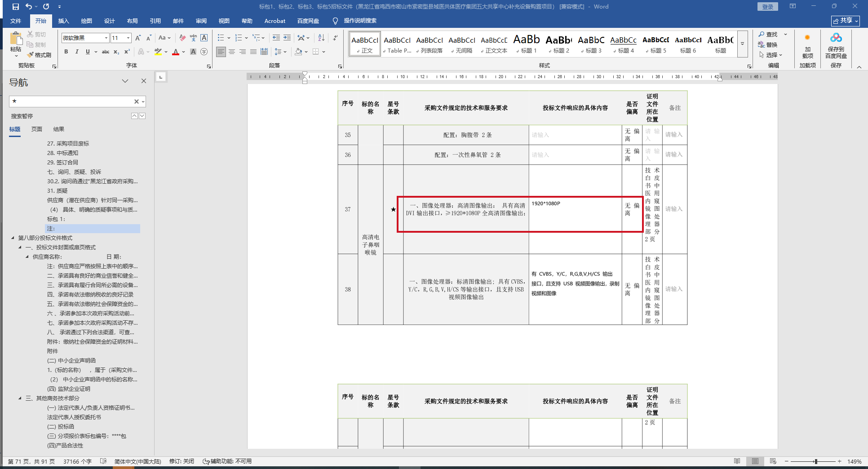868x469 pixels.
Task: Click navigation item 27. 采购项目废标
Action: coord(68,144)
